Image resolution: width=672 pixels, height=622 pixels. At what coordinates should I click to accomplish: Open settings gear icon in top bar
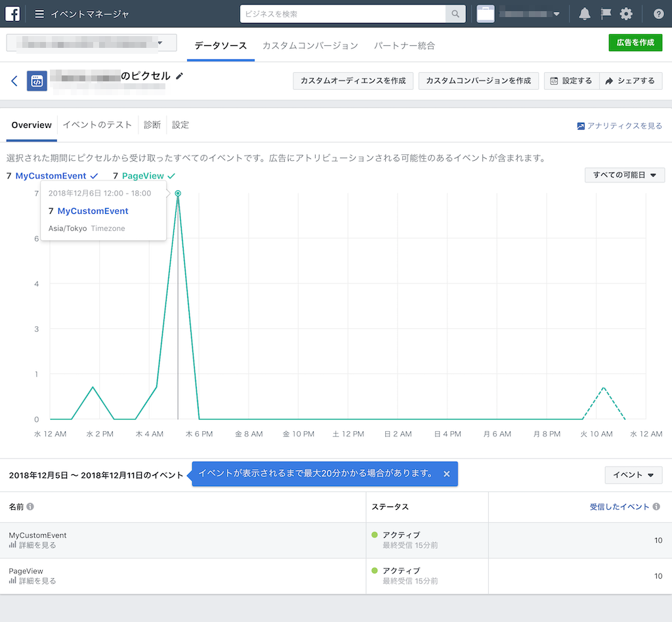pyautogui.click(x=626, y=14)
